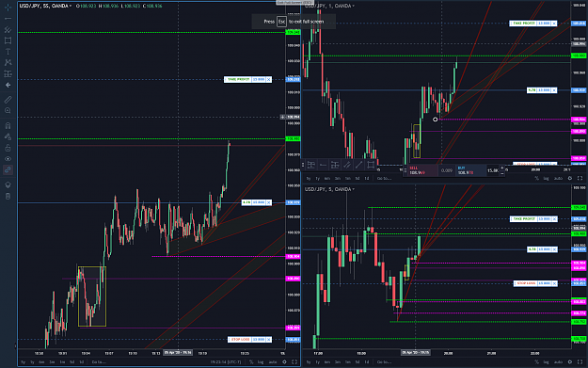The height and width of the screenshot is (368, 588).
Task: Toggle percent scale on bottom-right chart
Action: [x=536, y=362]
